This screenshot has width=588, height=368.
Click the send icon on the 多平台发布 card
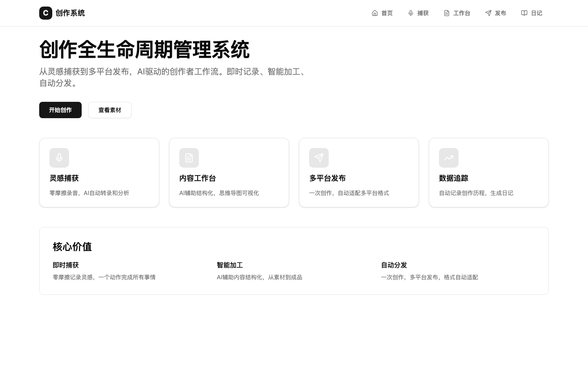(x=319, y=158)
